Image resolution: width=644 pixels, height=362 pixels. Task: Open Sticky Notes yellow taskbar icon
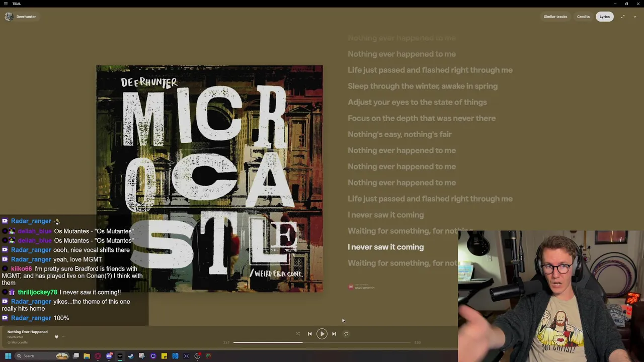[164, 356]
